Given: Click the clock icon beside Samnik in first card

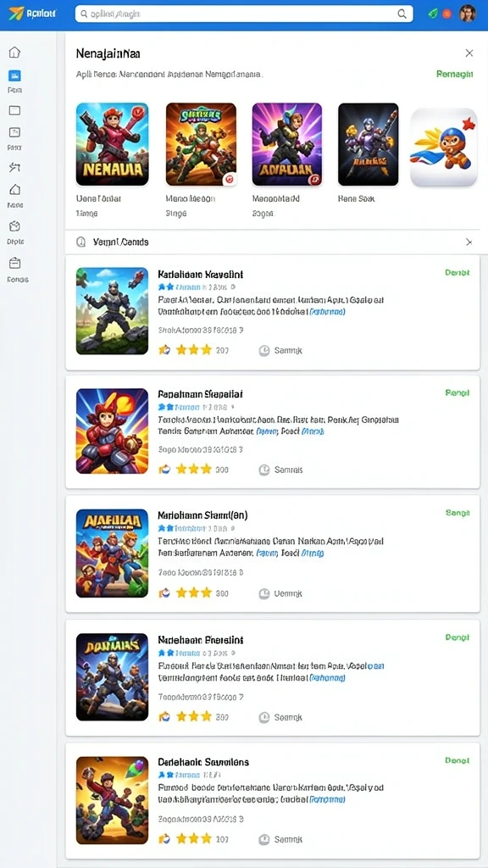Looking at the screenshot, I should (264, 350).
